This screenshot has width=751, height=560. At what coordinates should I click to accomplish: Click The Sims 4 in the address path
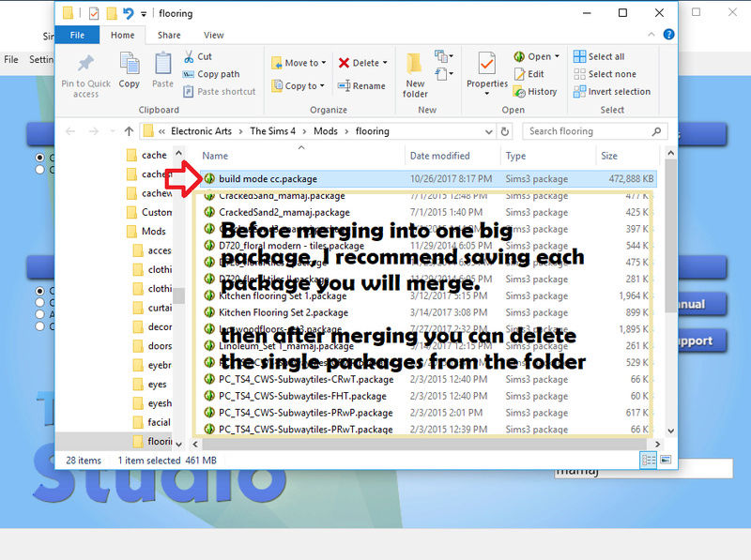pos(272,131)
